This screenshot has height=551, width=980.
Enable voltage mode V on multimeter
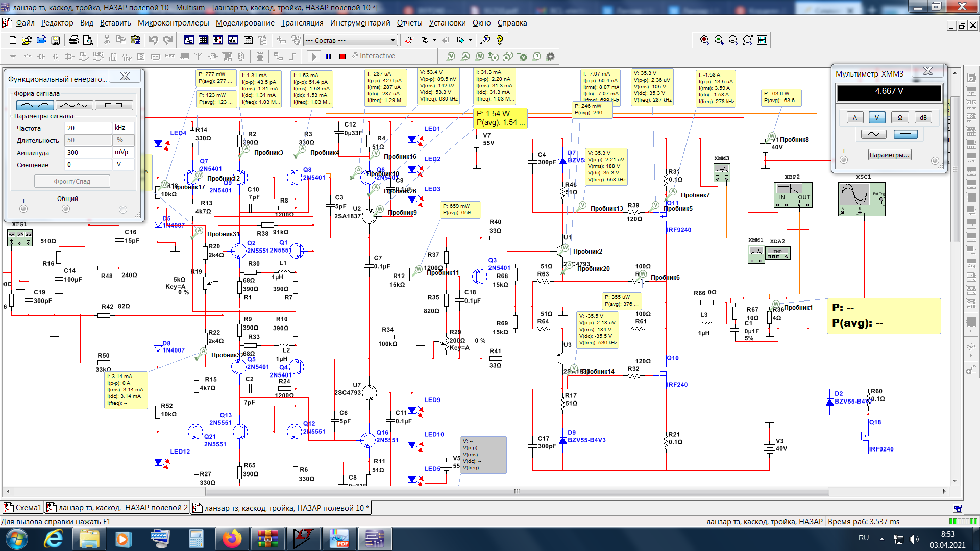[x=877, y=118]
